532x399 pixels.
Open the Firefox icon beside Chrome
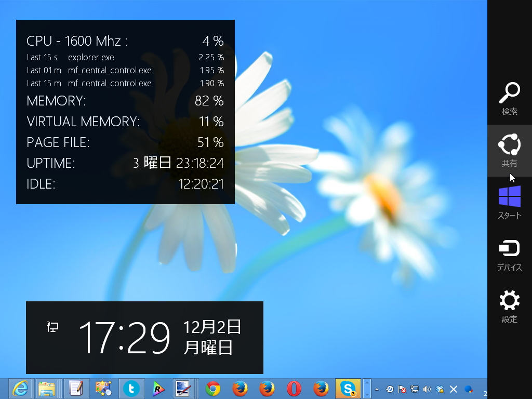[240, 389]
